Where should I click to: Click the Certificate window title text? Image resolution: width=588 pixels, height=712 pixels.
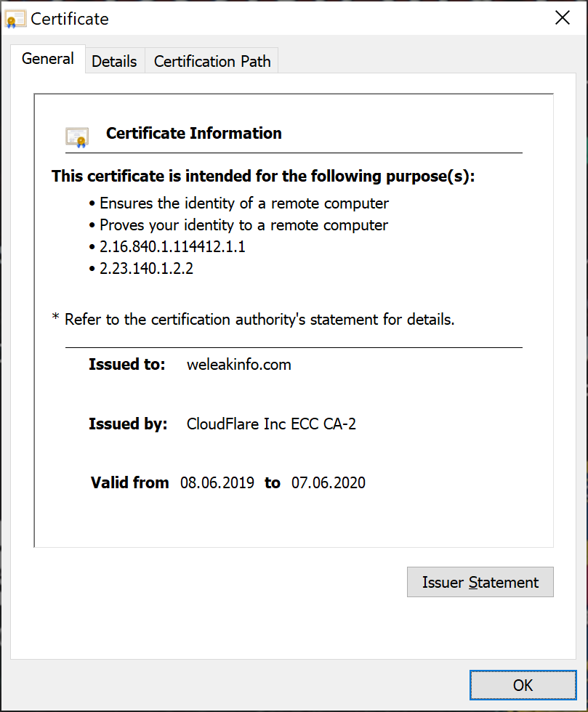pos(70,19)
